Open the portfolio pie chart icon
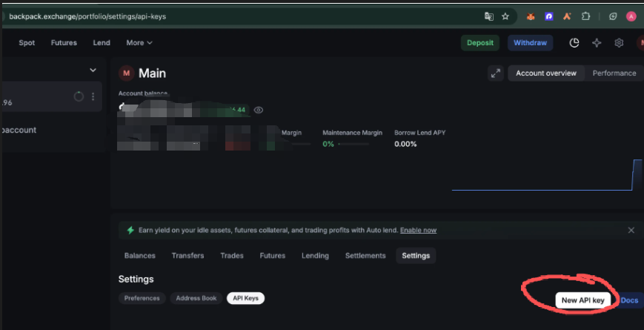 pyautogui.click(x=574, y=43)
